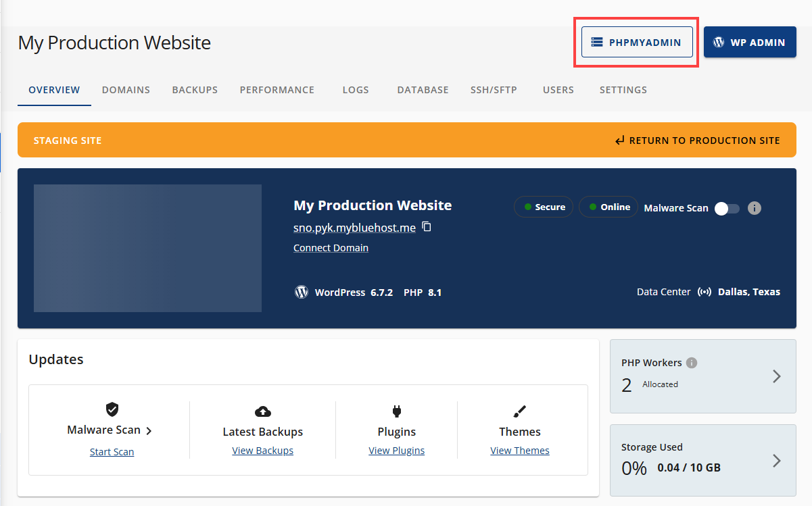812x506 pixels.
Task: Click Return to Production Site
Action: coord(697,141)
